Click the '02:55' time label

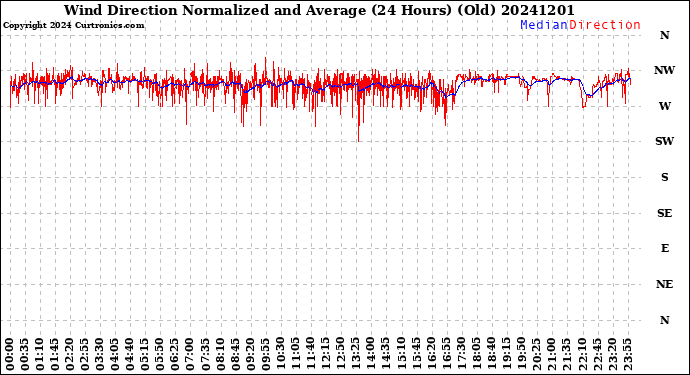[x=85, y=354]
